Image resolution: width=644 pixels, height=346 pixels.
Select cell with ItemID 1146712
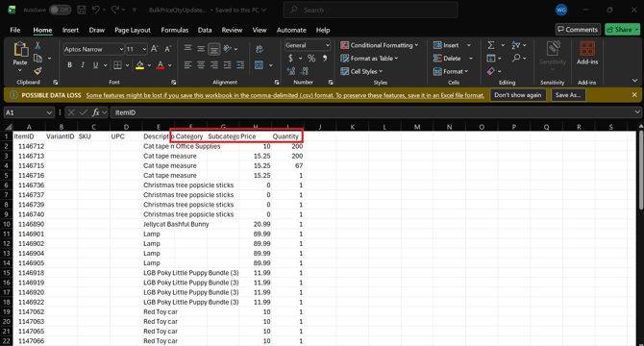pos(29,146)
